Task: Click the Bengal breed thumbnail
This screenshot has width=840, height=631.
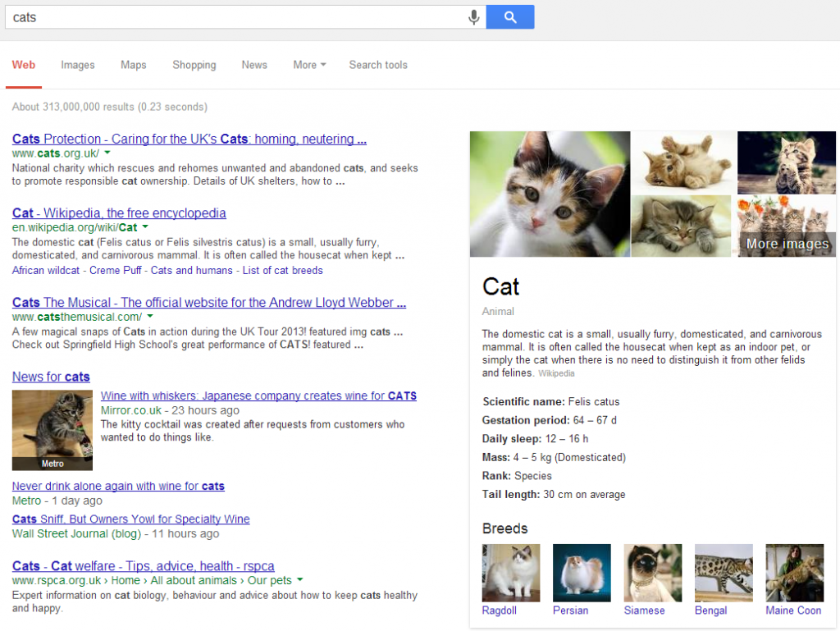Action: pyautogui.click(x=724, y=573)
